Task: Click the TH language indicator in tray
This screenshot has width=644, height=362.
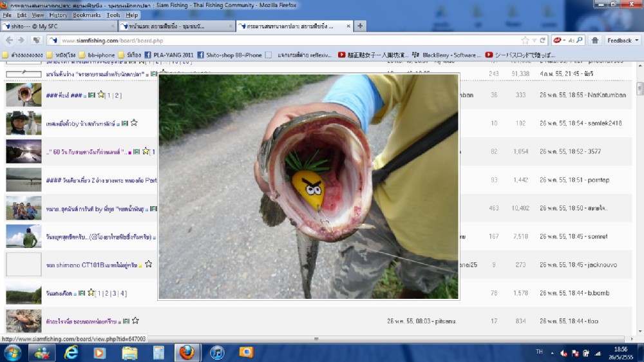Action: [x=539, y=352]
